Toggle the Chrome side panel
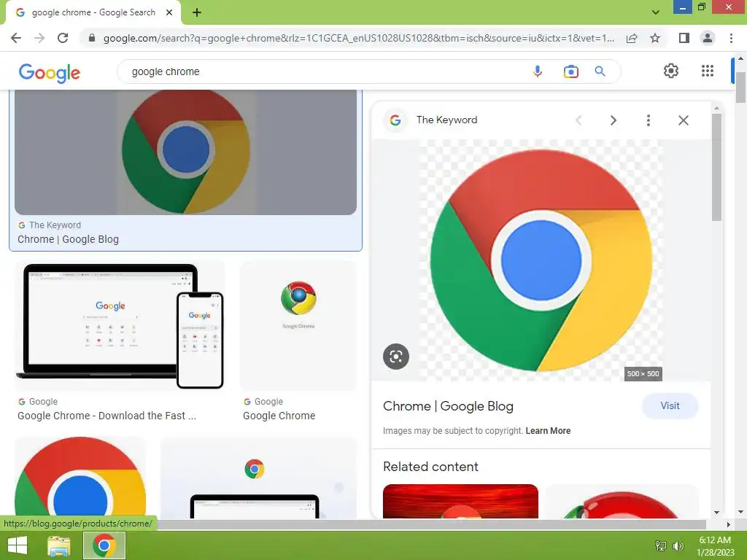 [684, 38]
